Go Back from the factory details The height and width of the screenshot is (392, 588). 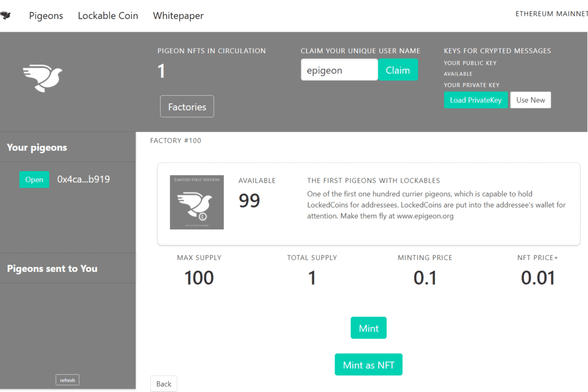tap(164, 383)
